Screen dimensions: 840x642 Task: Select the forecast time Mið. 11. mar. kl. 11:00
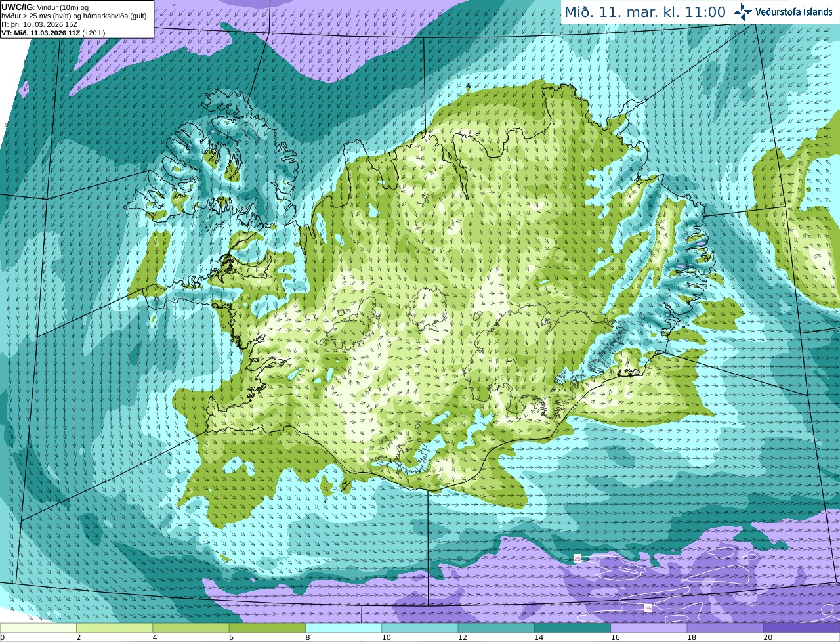pyautogui.click(x=645, y=12)
